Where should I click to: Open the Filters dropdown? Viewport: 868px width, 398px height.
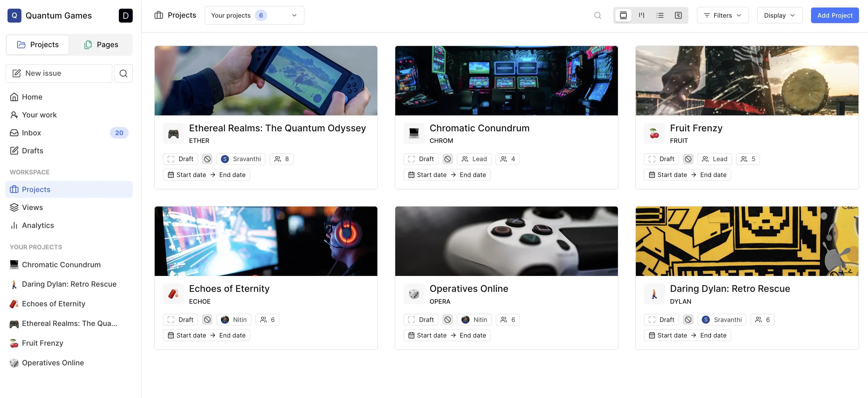pos(723,15)
